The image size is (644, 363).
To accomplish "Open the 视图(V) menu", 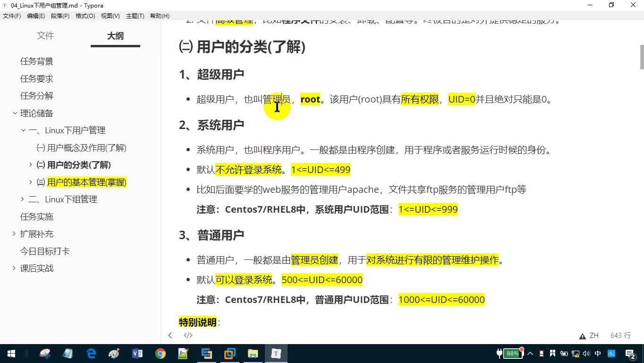I will [110, 16].
